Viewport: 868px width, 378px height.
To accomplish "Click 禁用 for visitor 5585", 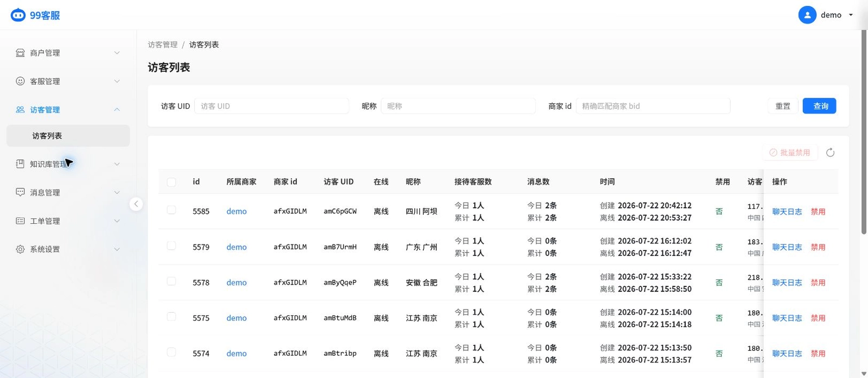I will pos(818,212).
